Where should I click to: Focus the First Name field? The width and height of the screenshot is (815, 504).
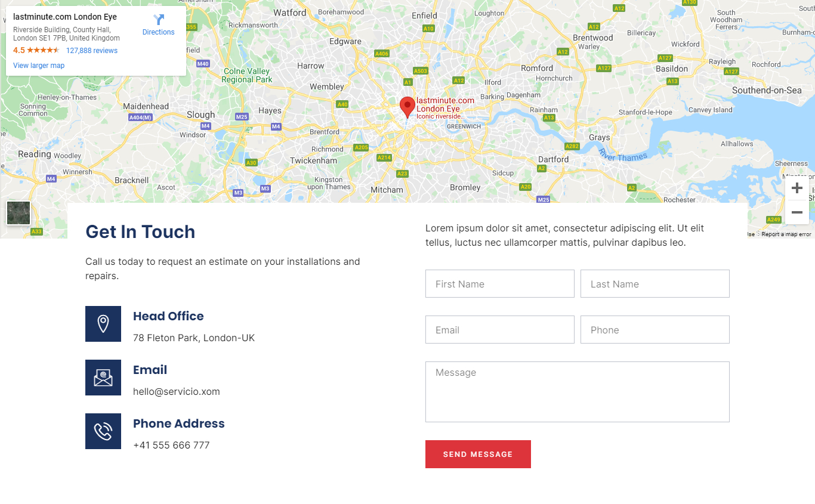[x=500, y=284]
